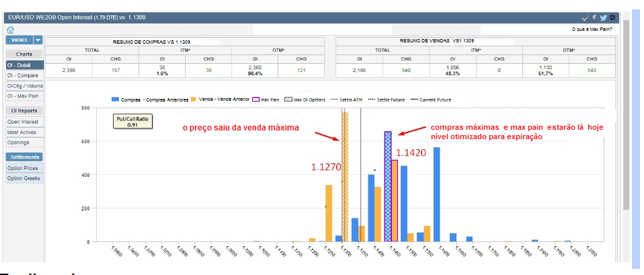Open the 'O que é Max Pain?' link

coord(592,30)
